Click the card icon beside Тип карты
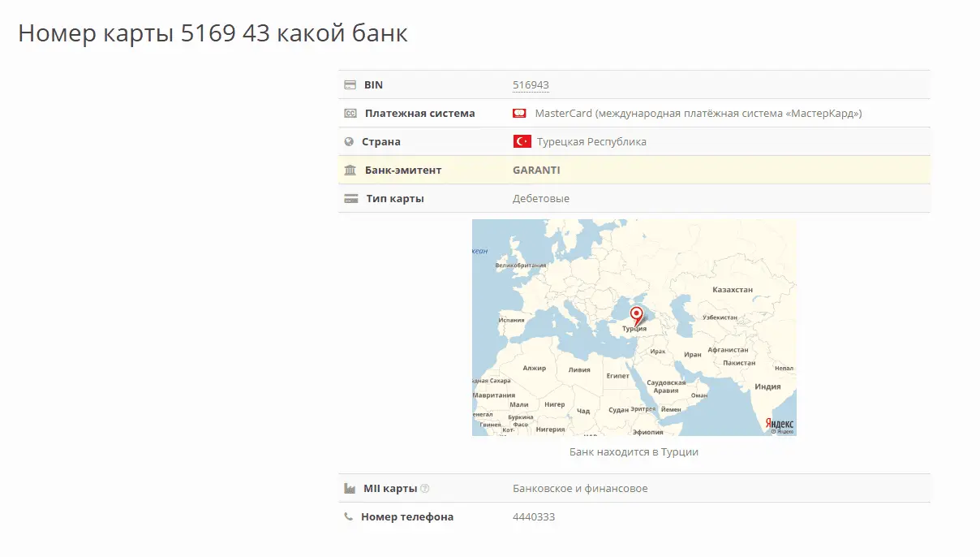Viewport: 980px width, 557px height. tap(350, 198)
